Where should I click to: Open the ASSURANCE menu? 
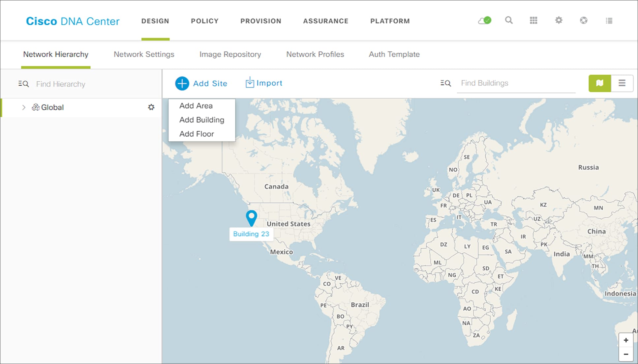pyautogui.click(x=326, y=21)
